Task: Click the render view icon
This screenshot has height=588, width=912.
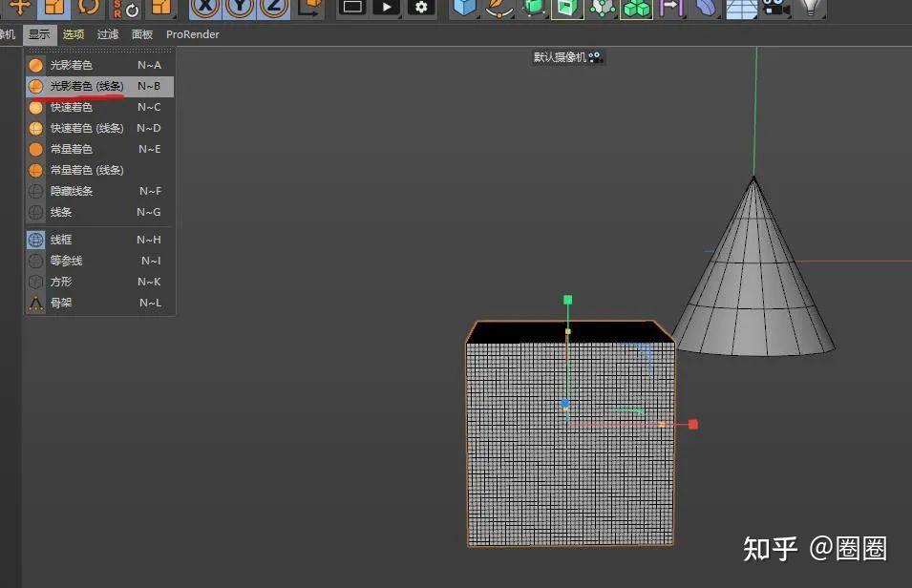Action: [352, 9]
